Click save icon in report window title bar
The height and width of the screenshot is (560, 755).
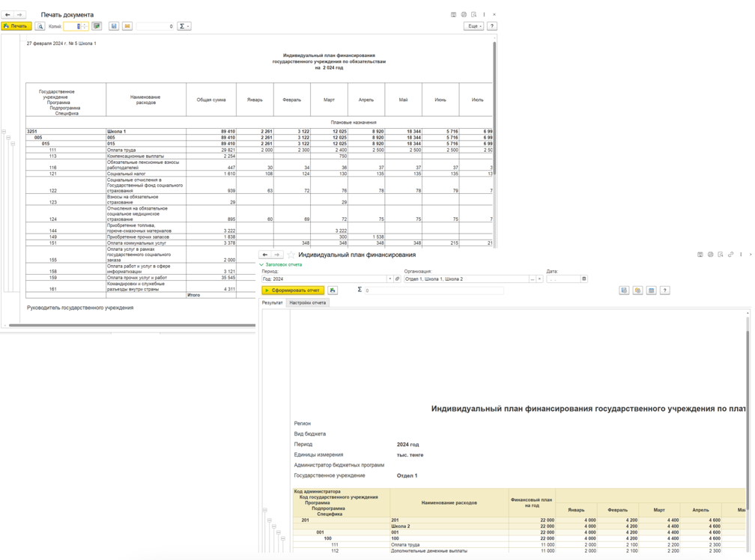pos(700,255)
